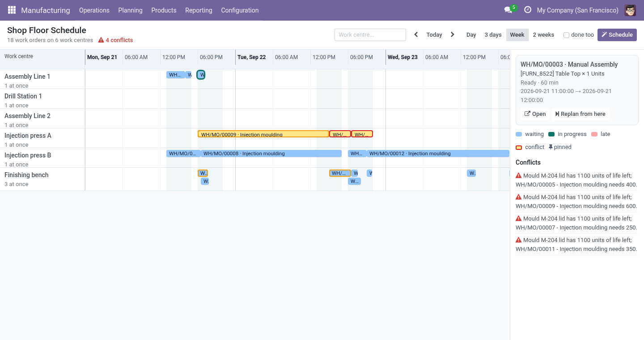Open the activities clock icon
Image resolution: width=644 pixels, height=340 pixels.
click(x=528, y=10)
